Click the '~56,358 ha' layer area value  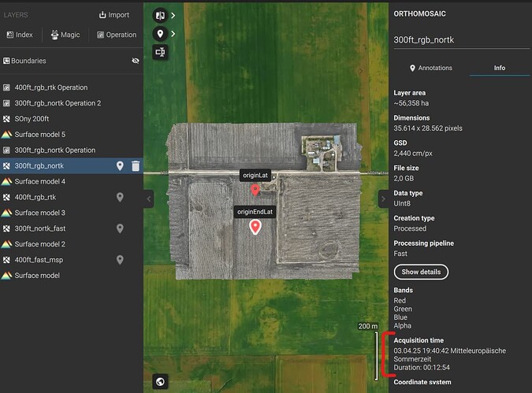[411, 103]
